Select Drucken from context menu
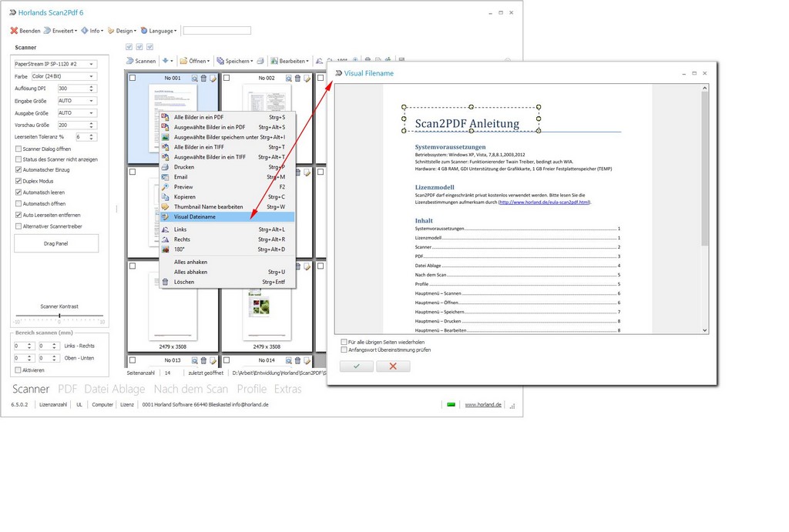 227,167
